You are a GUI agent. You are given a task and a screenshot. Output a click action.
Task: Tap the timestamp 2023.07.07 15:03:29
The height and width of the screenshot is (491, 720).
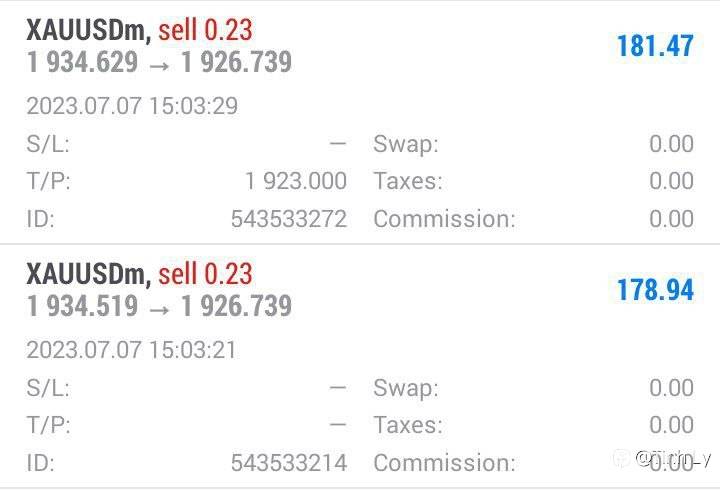(132, 106)
